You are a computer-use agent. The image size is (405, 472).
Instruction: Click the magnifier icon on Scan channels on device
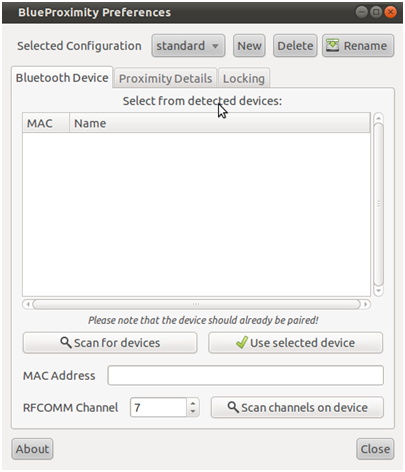(233, 407)
